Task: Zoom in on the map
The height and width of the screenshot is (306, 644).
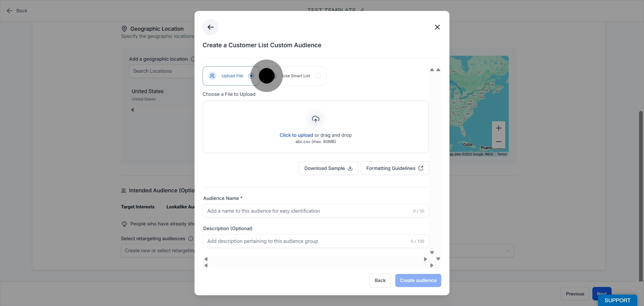Action: pos(498,128)
